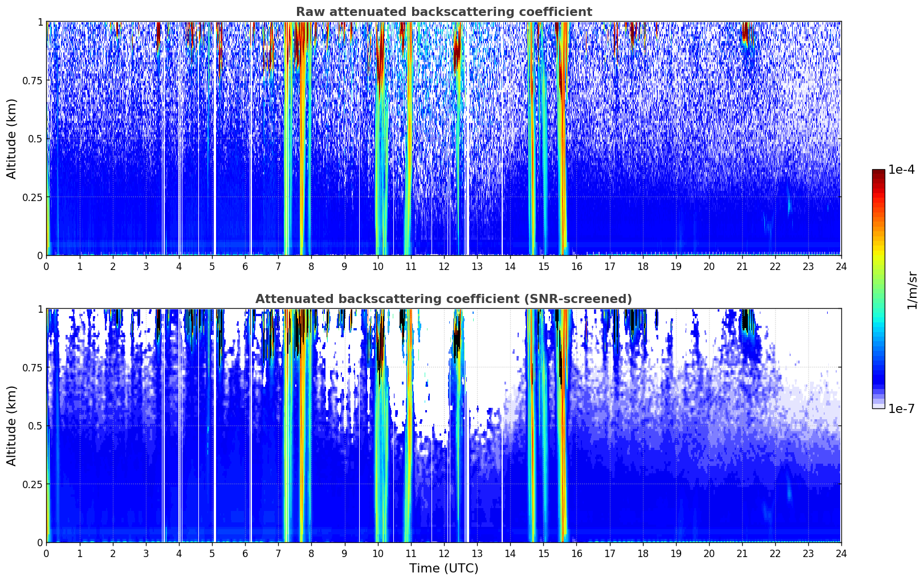Click time tick "3" under the raw plot

(146, 266)
